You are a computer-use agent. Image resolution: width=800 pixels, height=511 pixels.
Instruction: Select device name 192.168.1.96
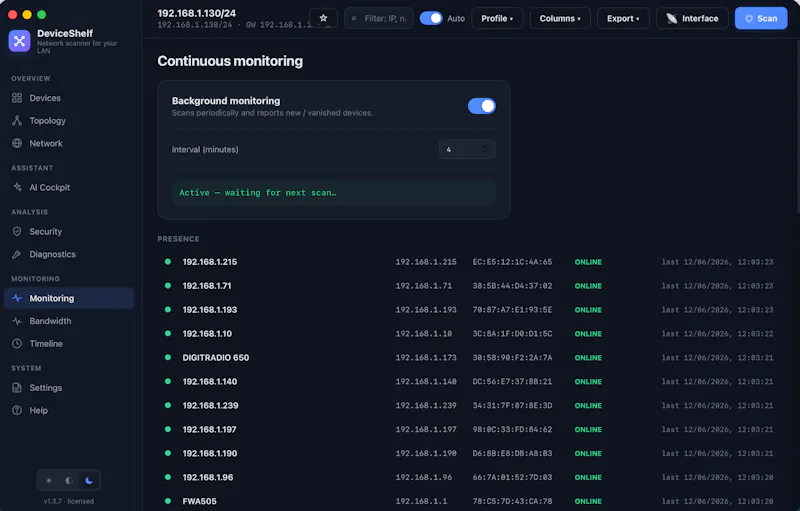tap(208, 477)
